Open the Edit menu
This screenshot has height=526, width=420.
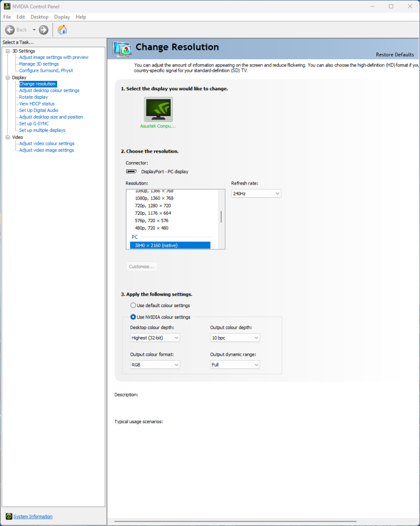pos(21,17)
